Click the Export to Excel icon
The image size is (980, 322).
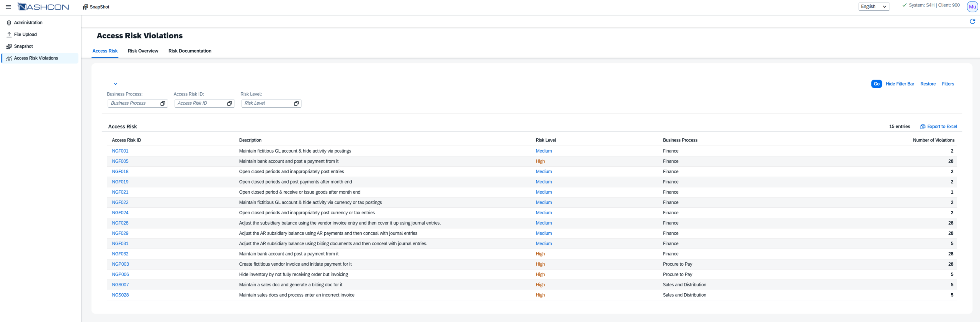click(x=923, y=127)
